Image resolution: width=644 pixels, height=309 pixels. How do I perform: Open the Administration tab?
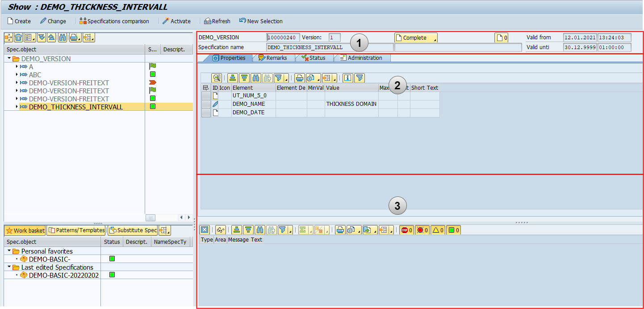point(361,58)
